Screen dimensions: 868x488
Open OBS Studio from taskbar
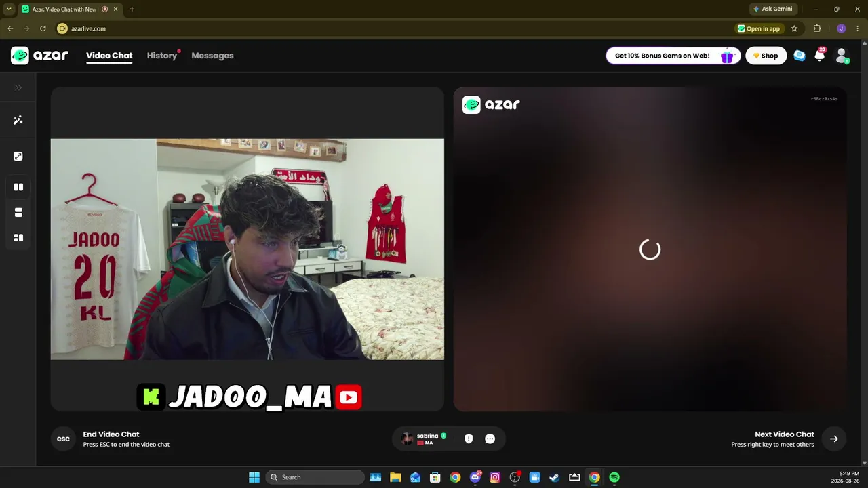pos(515,477)
